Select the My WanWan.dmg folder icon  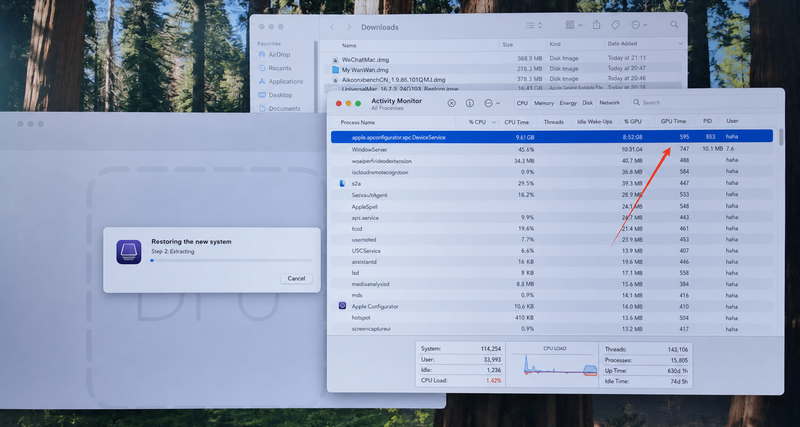[335, 69]
